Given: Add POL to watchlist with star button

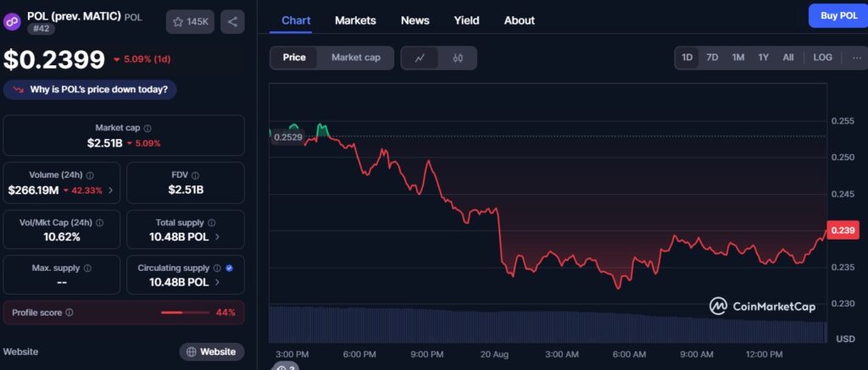Looking at the screenshot, I should tap(190, 21).
